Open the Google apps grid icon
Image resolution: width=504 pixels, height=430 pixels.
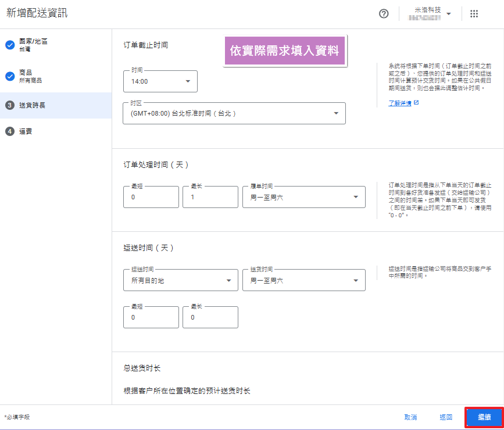coord(474,14)
